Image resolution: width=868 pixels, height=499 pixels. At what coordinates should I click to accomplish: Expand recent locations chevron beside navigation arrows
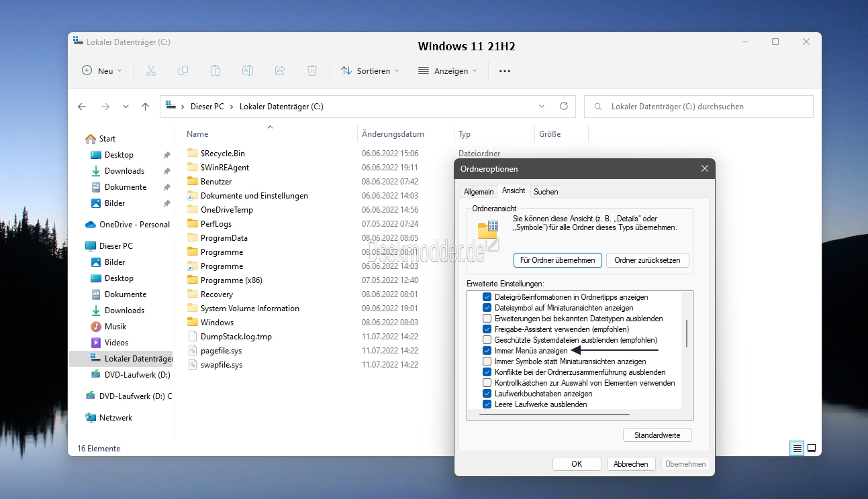click(x=126, y=107)
